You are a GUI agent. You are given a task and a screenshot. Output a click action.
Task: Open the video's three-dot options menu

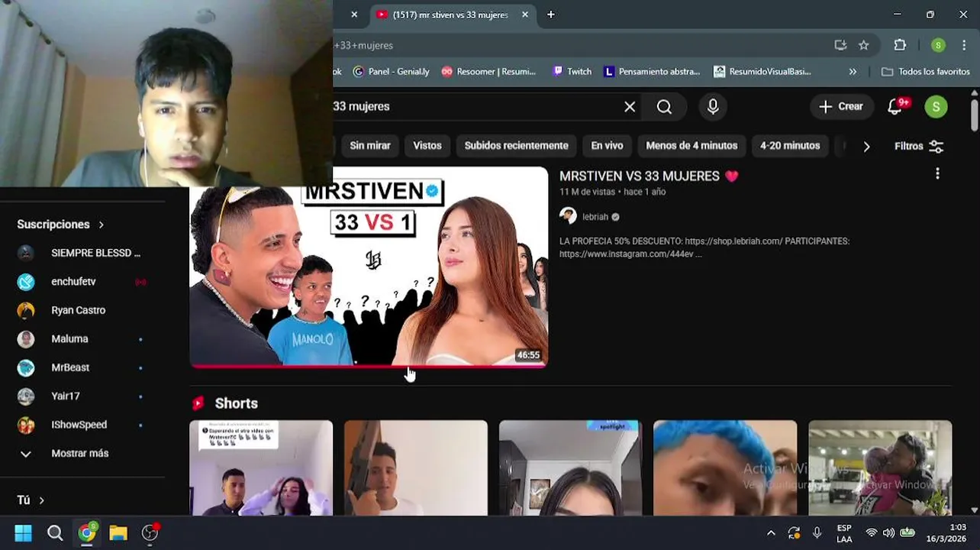[x=937, y=175]
